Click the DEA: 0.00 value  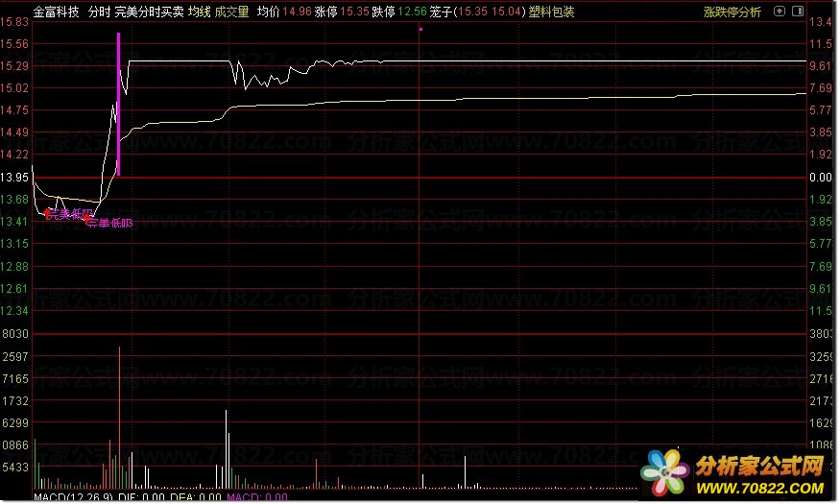coord(196,498)
